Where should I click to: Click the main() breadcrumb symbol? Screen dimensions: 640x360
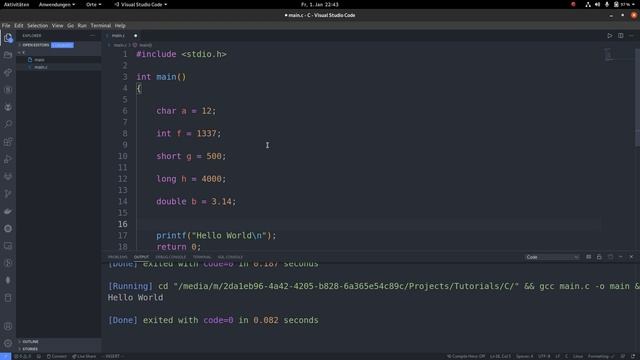point(143,45)
